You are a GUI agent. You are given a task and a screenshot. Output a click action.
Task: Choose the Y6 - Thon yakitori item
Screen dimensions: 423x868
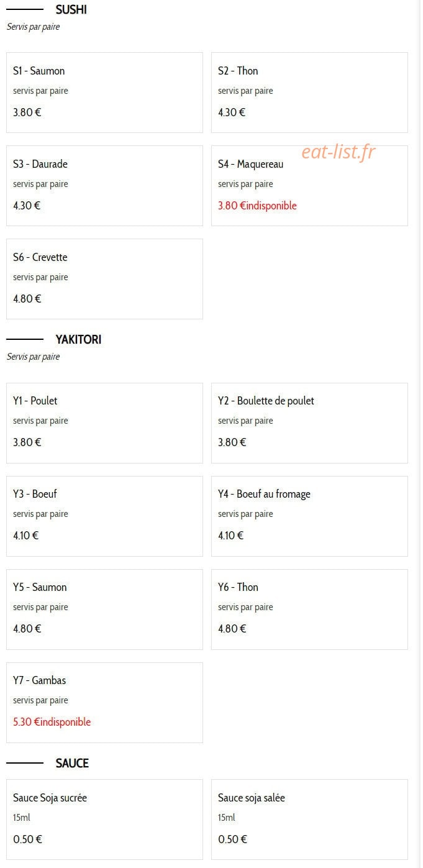point(309,610)
